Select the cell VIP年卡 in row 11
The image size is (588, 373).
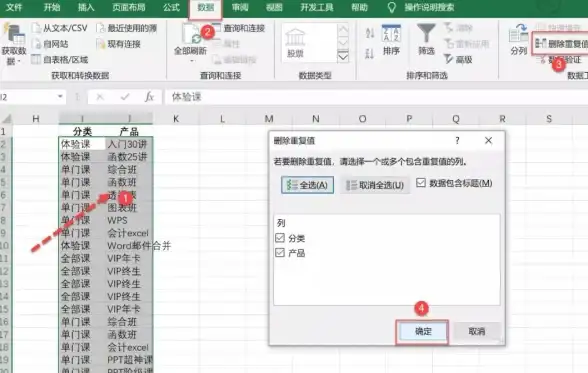pos(129,259)
